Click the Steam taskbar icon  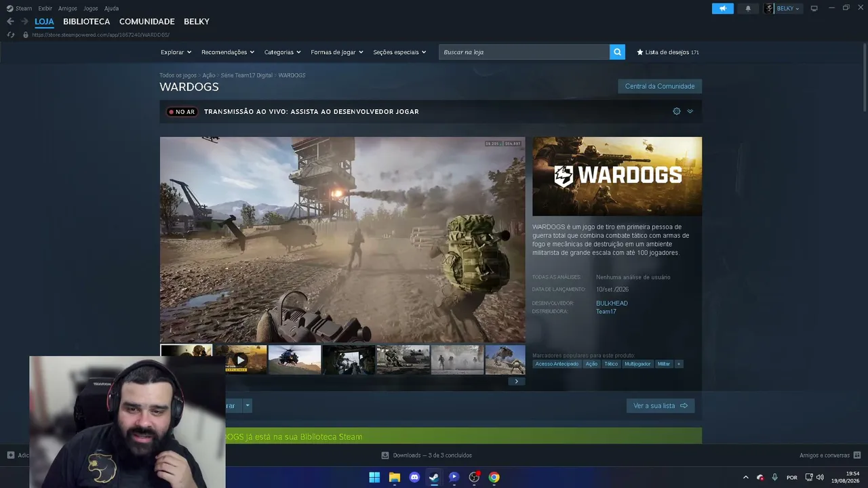[434, 477]
